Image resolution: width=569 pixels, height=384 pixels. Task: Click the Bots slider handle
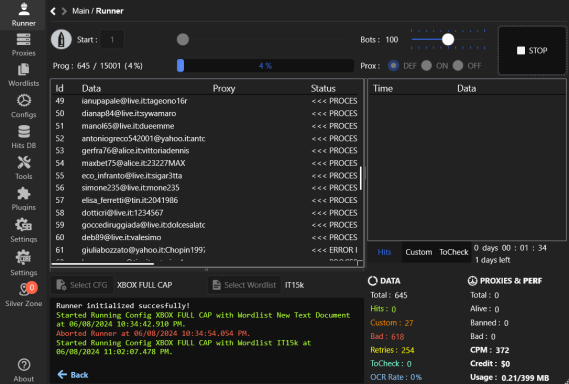click(448, 40)
